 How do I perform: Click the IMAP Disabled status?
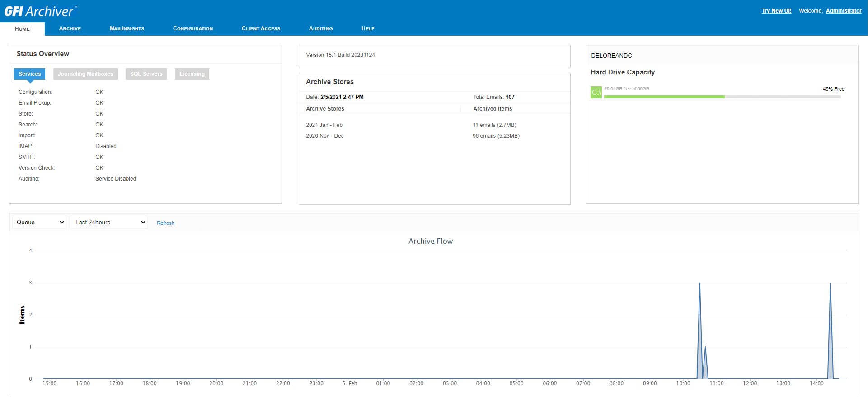tap(106, 146)
